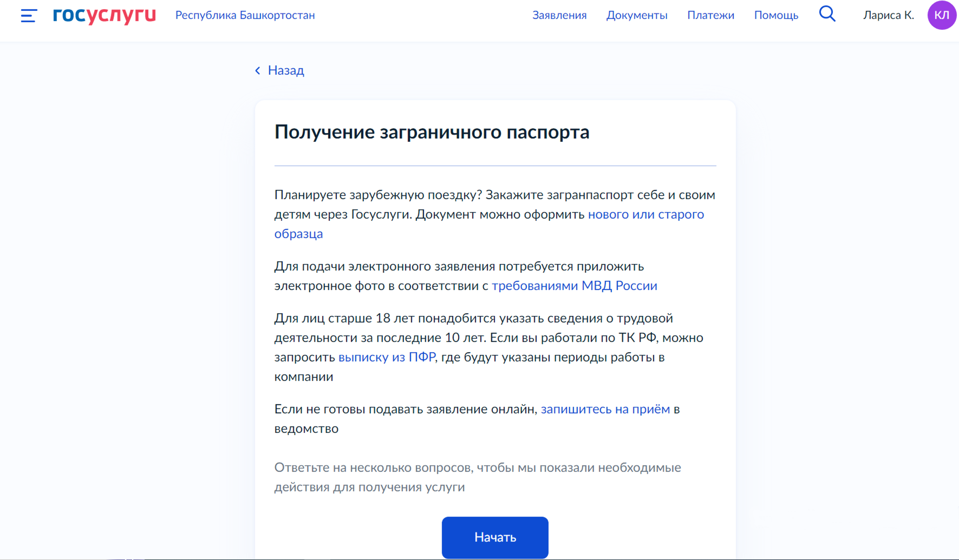
Task: Click paragraph starting Планируете зарубежную поездку
Action: (x=495, y=214)
